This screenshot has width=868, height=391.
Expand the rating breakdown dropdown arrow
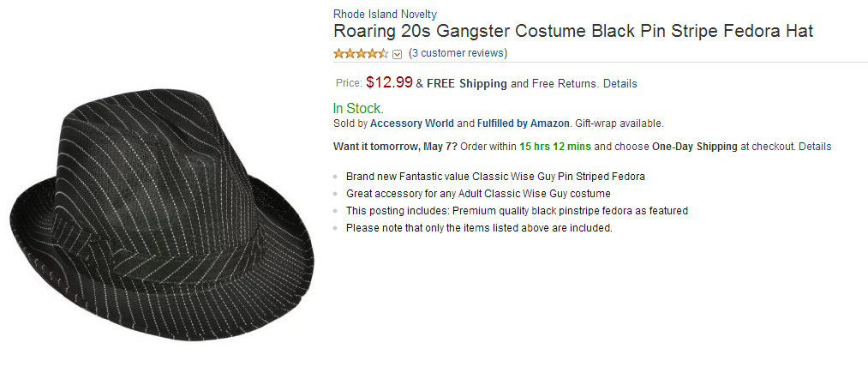pos(397,54)
